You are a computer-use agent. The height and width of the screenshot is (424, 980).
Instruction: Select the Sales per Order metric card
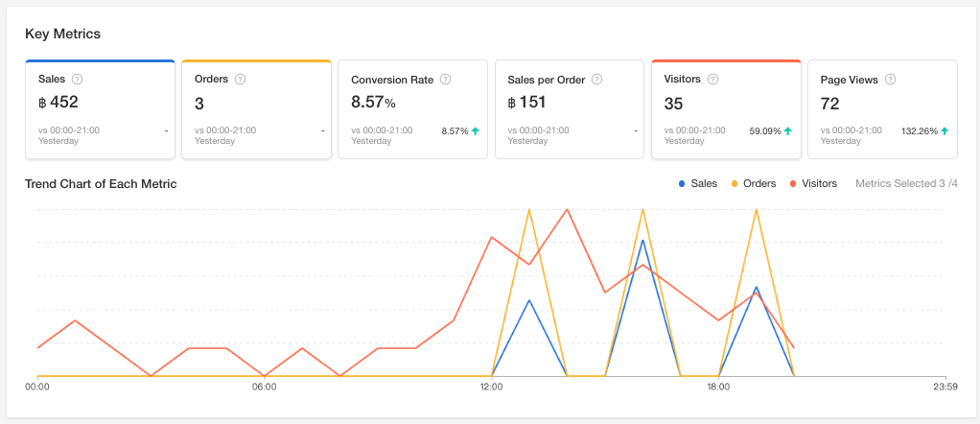point(569,109)
